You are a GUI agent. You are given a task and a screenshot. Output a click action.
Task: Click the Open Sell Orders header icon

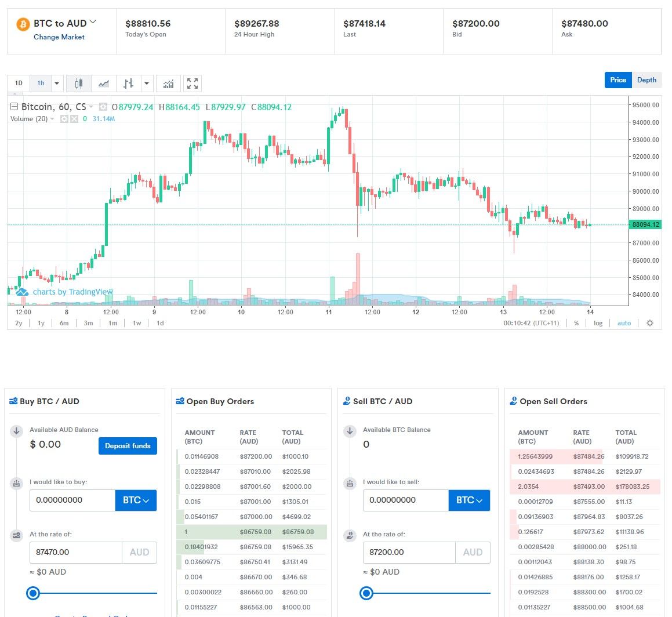[514, 401]
